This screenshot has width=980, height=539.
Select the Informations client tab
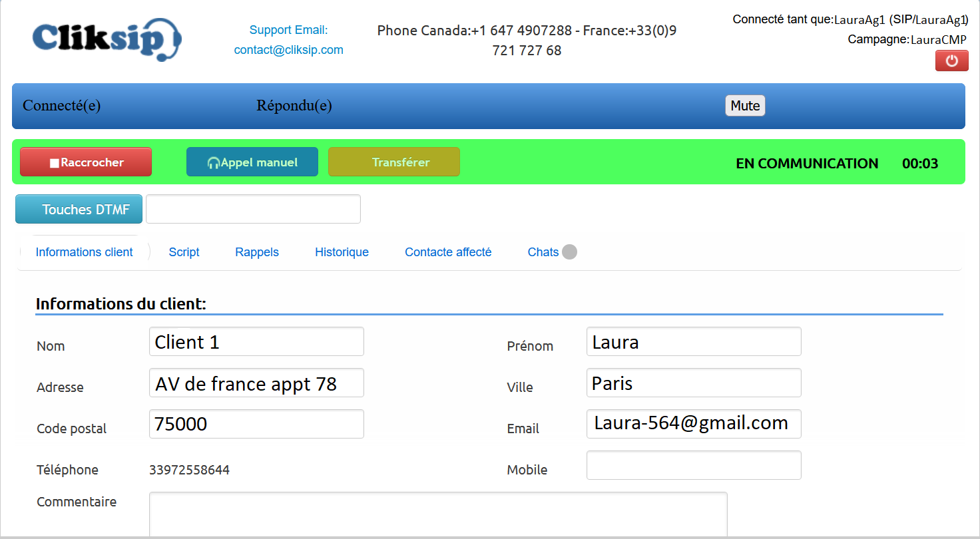click(84, 252)
